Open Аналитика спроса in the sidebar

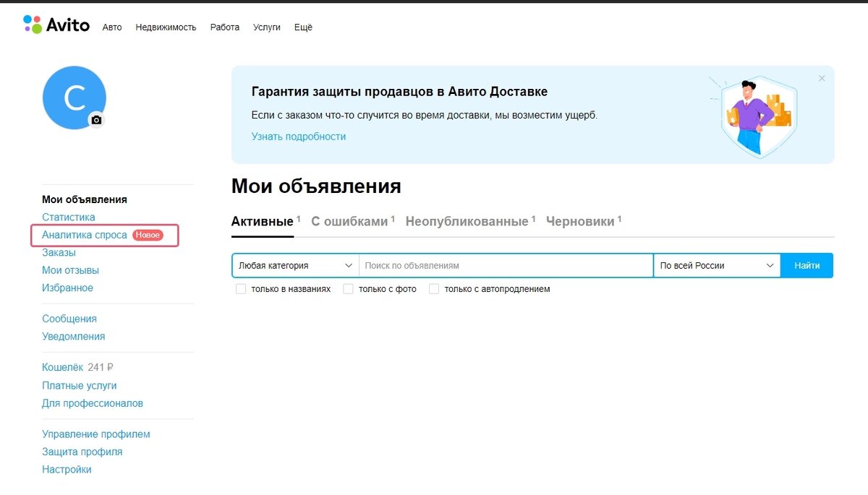[85, 235]
